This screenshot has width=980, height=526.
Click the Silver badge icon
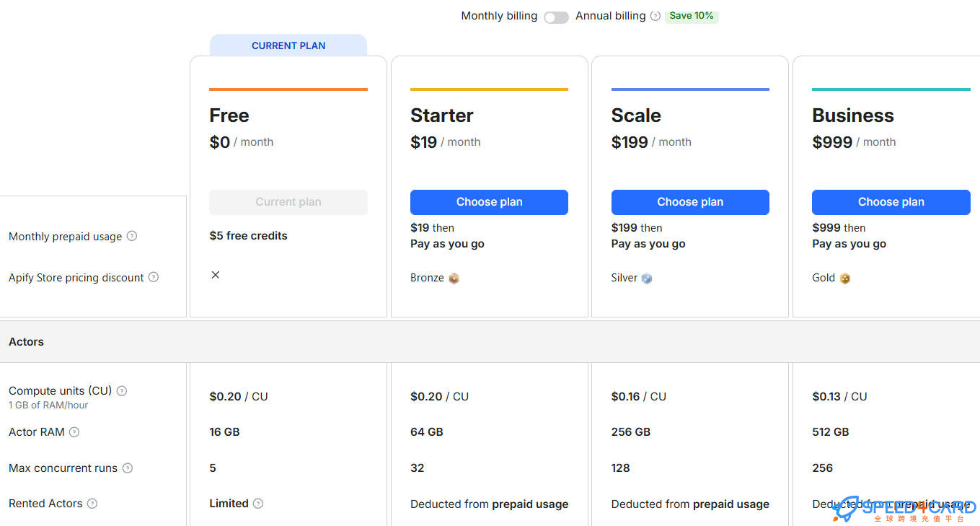[647, 279]
